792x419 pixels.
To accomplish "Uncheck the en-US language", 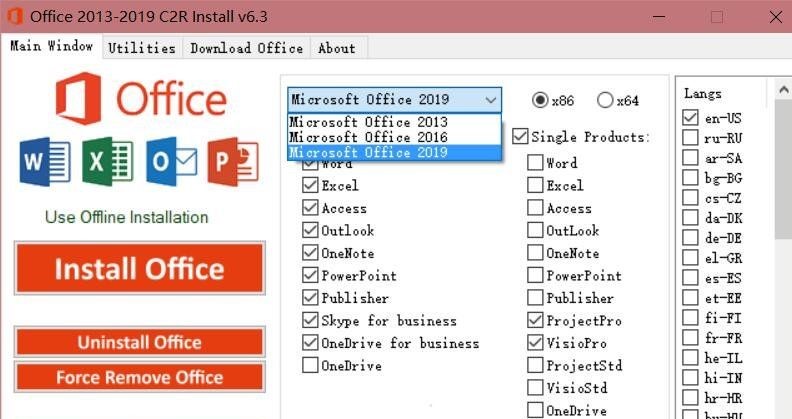I will [690, 118].
